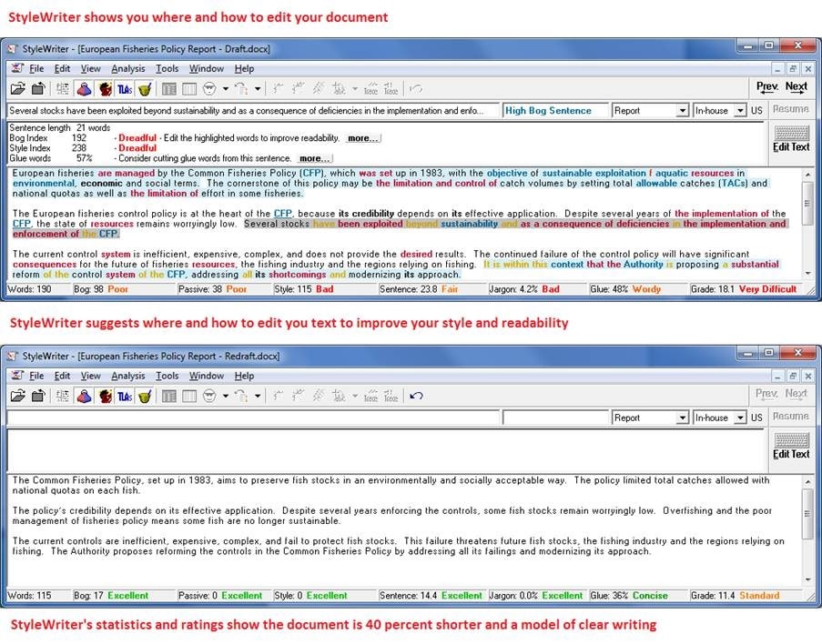This screenshot has width=822, height=644.
Task: Click sentence preview field beginning 'Several stocks'
Action: click(x=253, y=111)
